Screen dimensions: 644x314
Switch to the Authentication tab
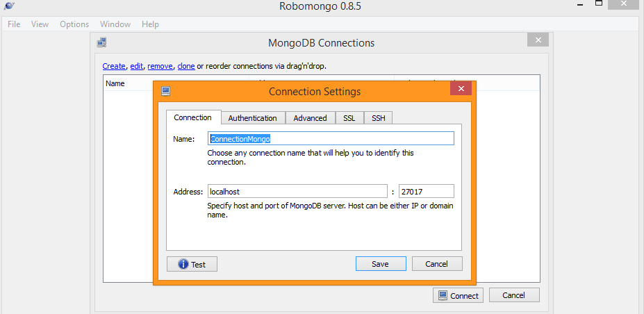click(252, 118)
